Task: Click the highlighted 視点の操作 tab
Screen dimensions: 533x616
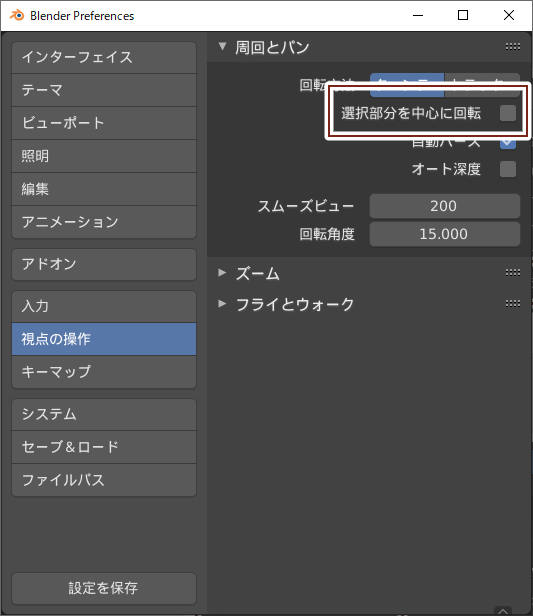Action: point(104,339)
